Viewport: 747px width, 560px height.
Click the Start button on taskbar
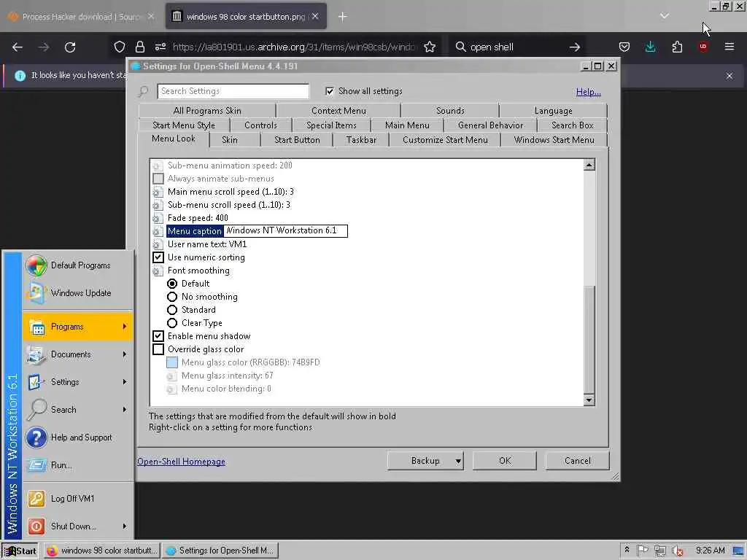[x=20, y=551]
